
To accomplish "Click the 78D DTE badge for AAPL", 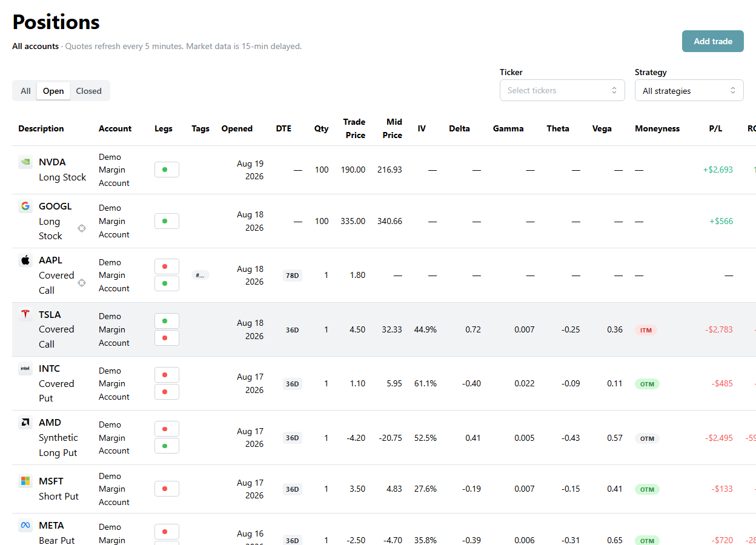I will click(293, 276).
